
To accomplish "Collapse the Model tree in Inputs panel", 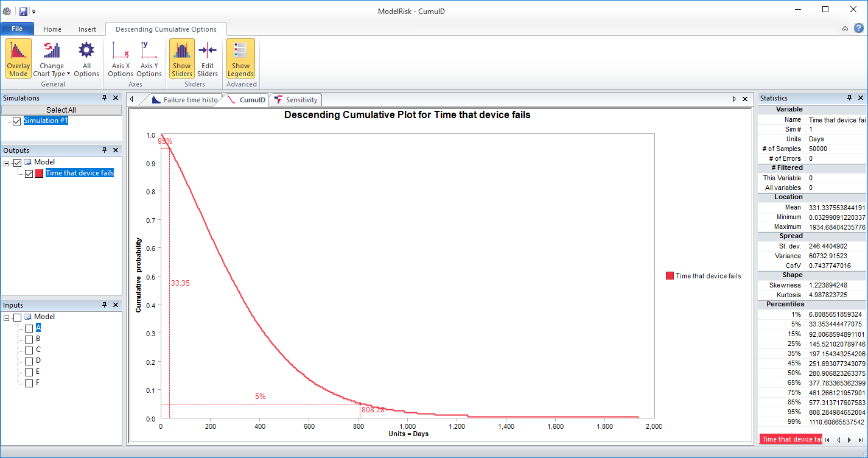I will click(x=5, y=317).
